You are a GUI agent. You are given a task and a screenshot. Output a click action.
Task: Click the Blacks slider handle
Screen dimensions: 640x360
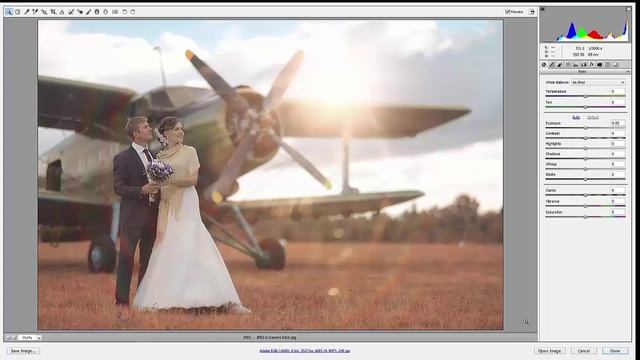(585, 179)
